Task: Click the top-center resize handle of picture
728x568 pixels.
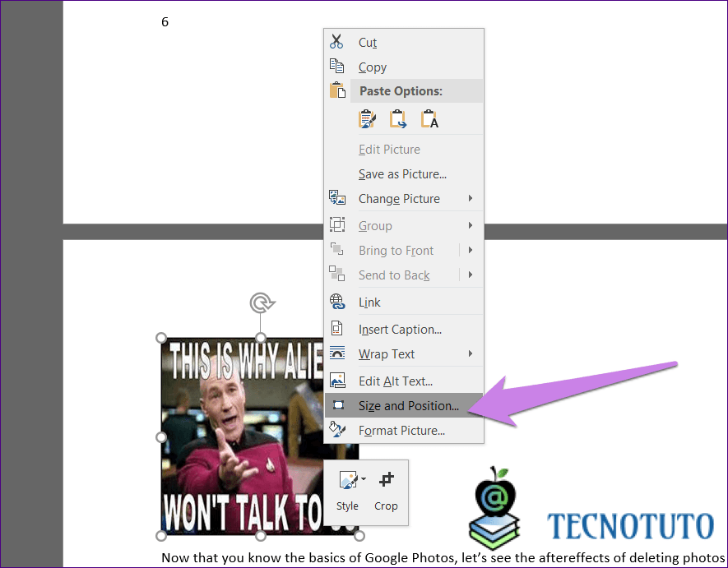Action: 261,337
